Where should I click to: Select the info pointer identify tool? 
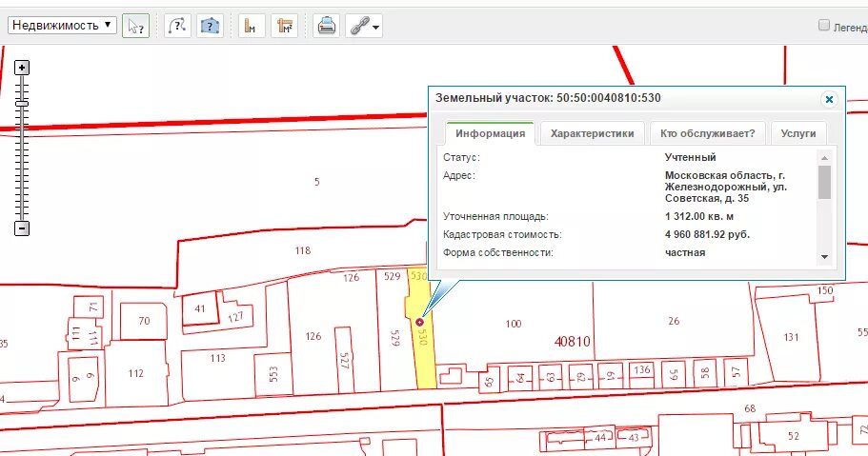click(x=135, y=26)
